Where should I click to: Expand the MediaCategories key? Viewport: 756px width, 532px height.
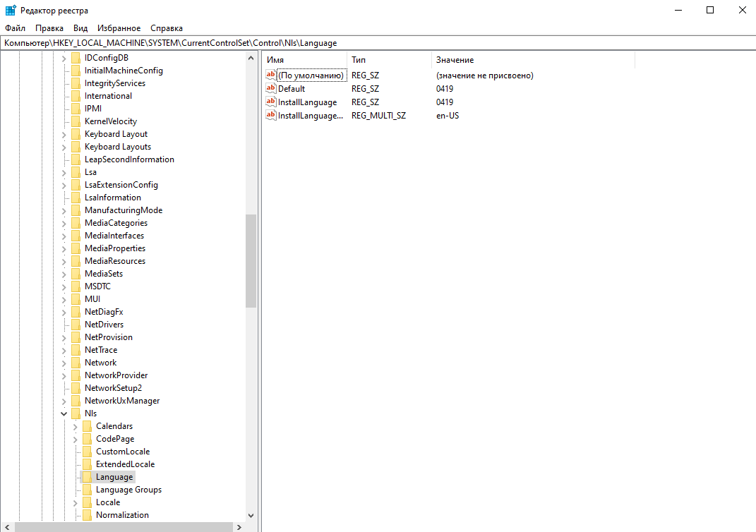pyautogui.click(x=64, y=223)
